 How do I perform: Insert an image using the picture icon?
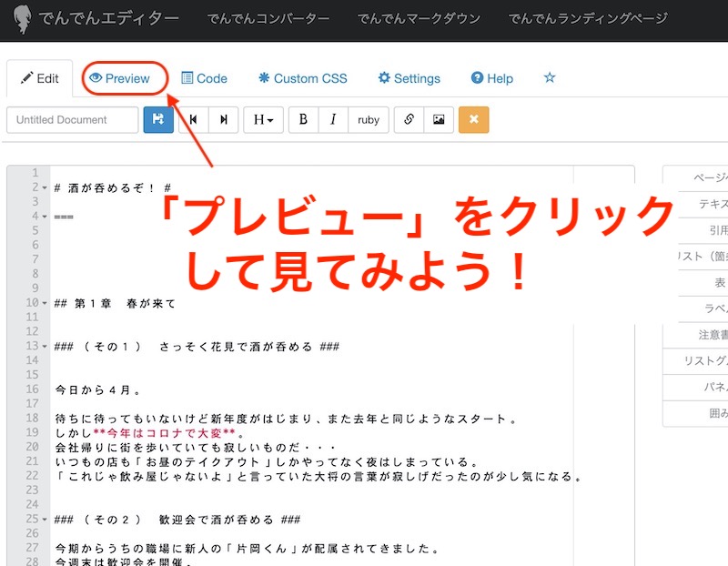click(x=438, y=120)
